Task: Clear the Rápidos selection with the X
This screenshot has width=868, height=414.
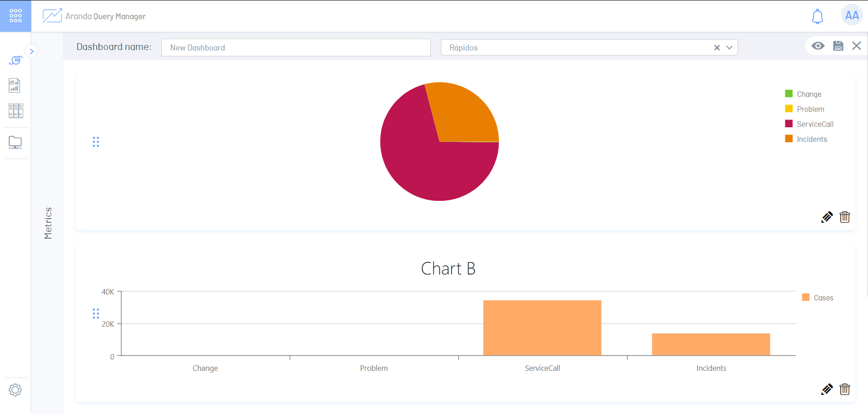Action: point(717,48)
